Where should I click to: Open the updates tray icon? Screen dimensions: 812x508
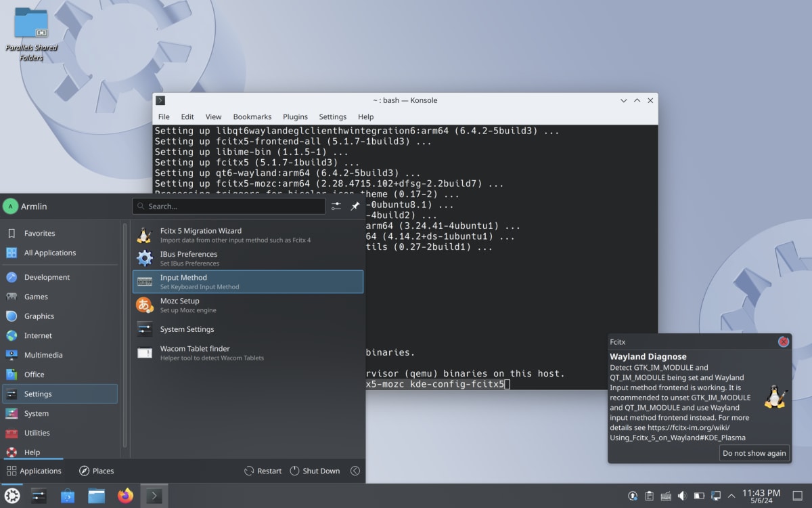pos(633,496)
